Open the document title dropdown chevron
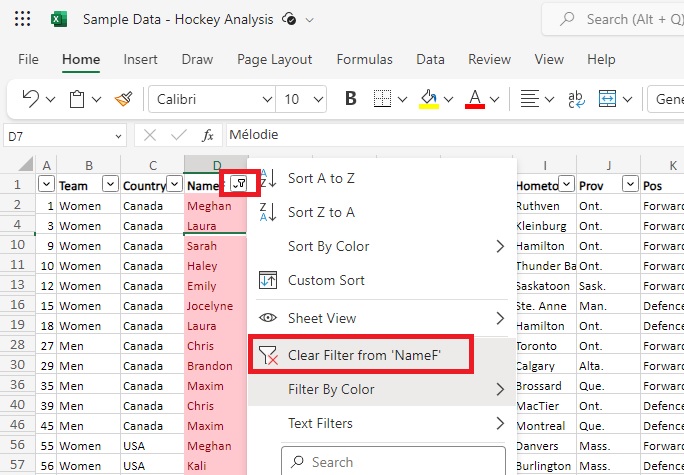This screenshot has height=475, width=684. 309,20
